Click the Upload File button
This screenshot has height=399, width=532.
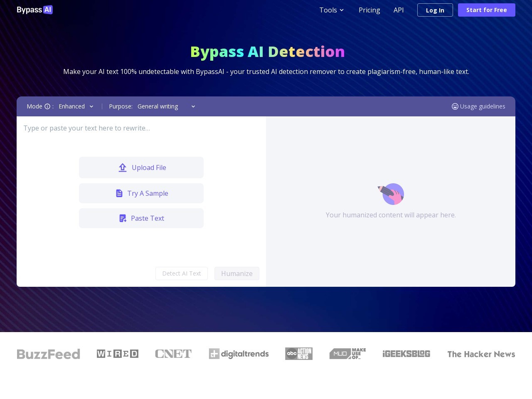(x=141, y=167)
